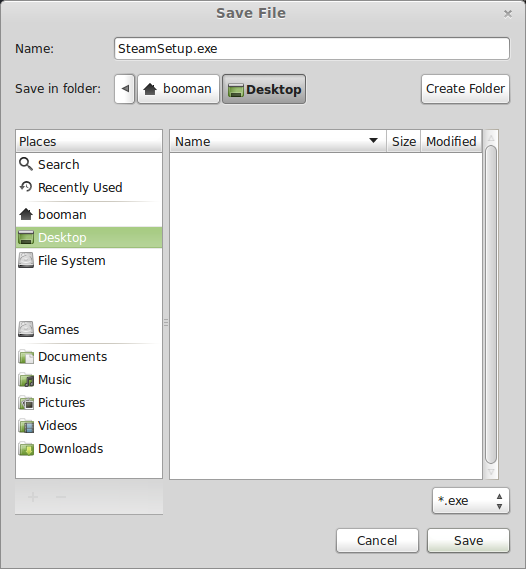Sort the file list by Size column
Viewport: 526px width, 569px height.
tap(404, 141)
